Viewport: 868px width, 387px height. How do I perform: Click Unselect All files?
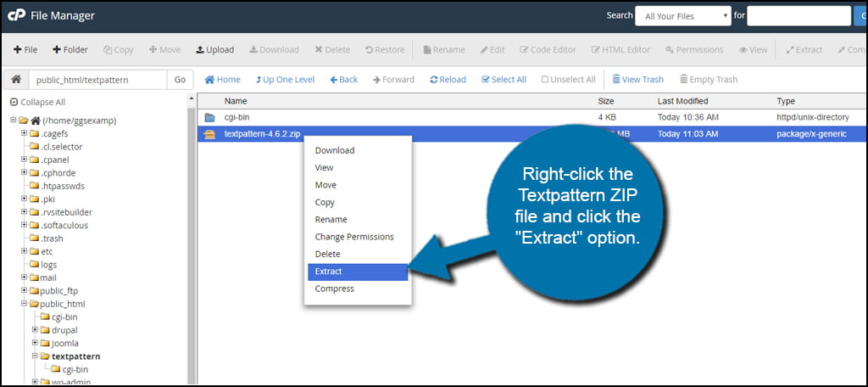click(x=569, y=80)
